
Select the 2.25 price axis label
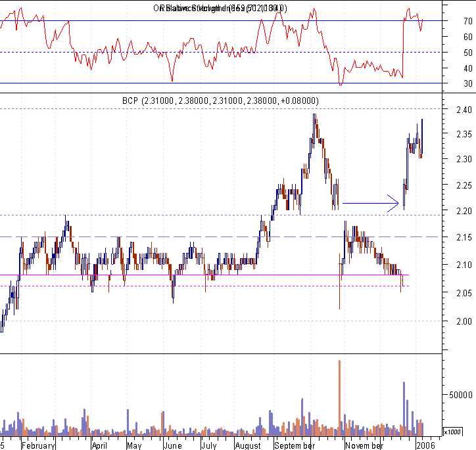pyautogui.click(x=464, y=185)
